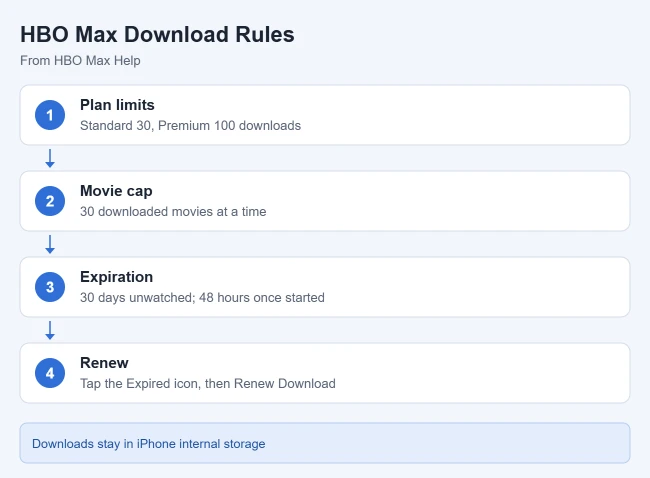
Task: Click the step 4 number badge
Action: 50,373
